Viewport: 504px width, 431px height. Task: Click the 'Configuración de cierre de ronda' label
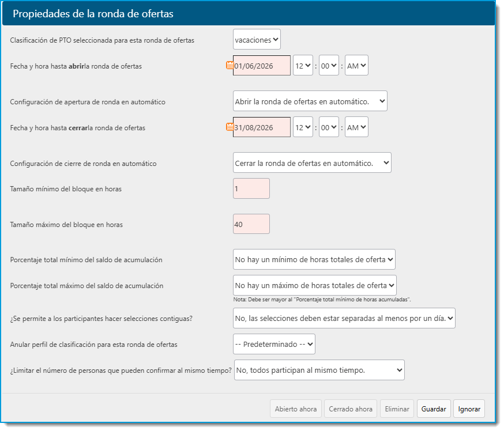(x=83, y=164)
